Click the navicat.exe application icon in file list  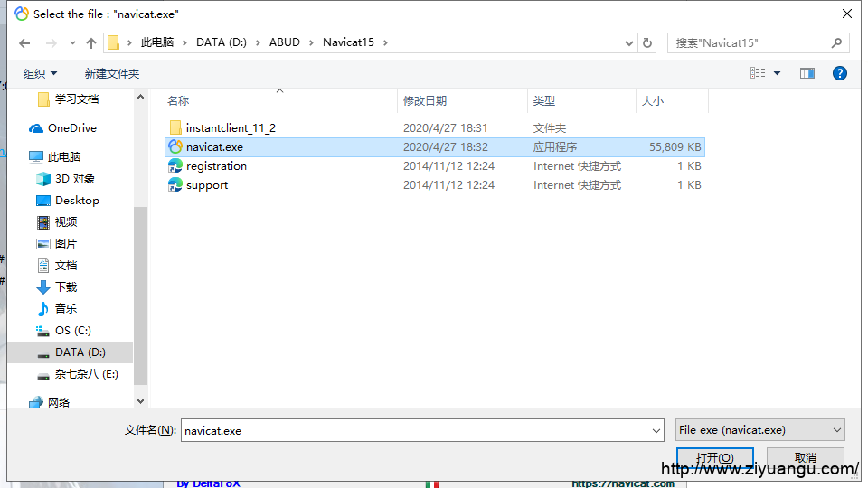(175, 147)
